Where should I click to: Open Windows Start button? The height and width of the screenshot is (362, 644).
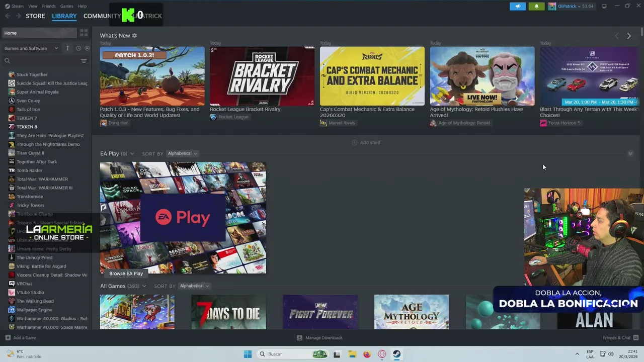coord(248,354)
